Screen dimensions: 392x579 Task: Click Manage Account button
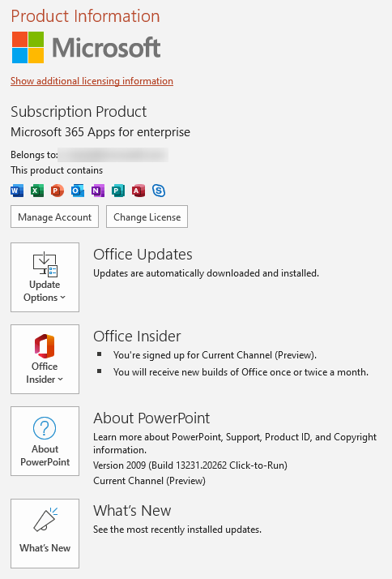tap(54, 217)
